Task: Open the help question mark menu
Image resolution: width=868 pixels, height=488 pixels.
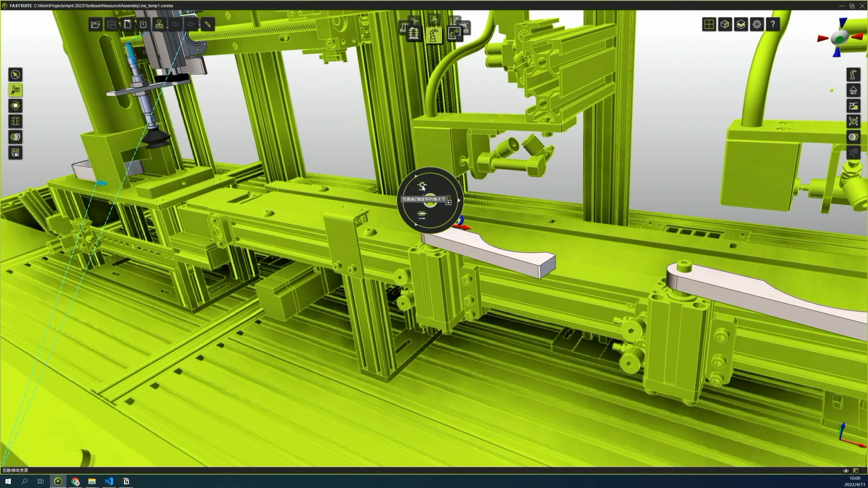Action: (773, 24)
